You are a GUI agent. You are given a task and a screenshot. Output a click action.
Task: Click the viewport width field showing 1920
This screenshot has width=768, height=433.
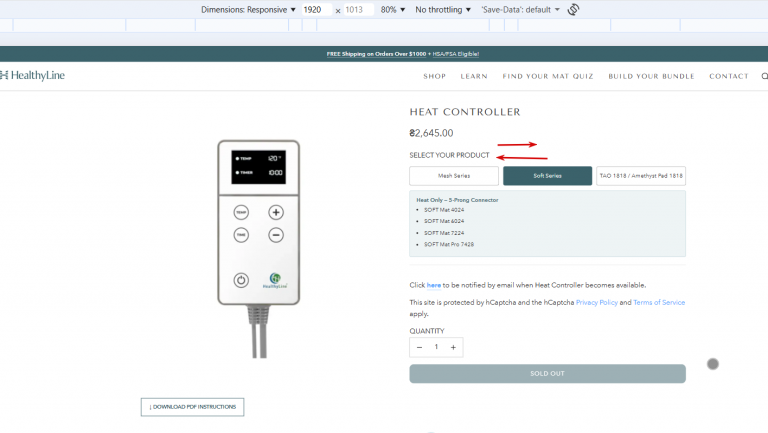point(316,10)
